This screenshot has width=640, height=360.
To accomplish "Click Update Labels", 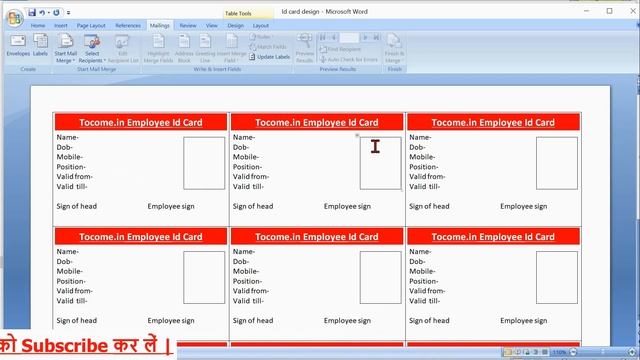I will click(269, 57).
